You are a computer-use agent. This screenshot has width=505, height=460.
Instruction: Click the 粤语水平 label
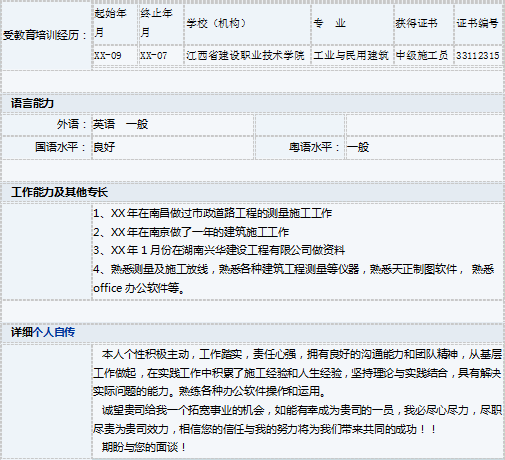[x=314, y=147]
